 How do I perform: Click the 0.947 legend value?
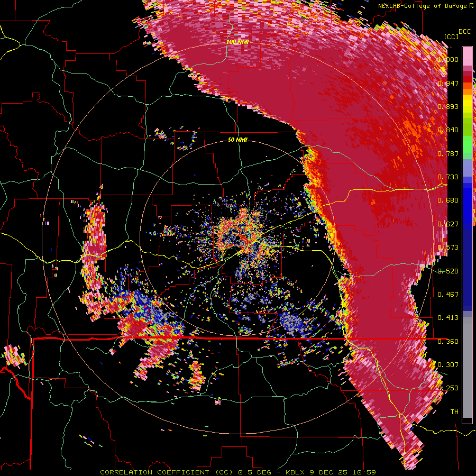[448, 83]
